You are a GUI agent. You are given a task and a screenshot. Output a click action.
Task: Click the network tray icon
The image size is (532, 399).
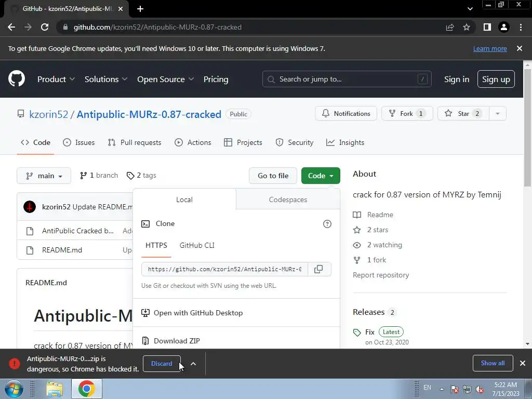pos(467,389)
